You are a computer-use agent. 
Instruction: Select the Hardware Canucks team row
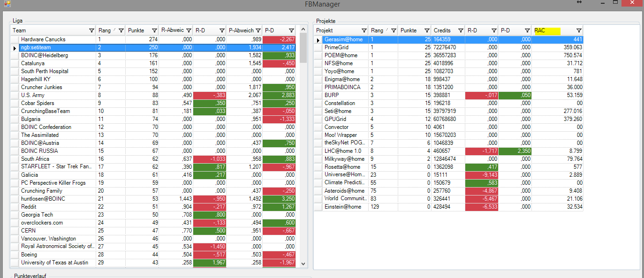tap(154, 39)
